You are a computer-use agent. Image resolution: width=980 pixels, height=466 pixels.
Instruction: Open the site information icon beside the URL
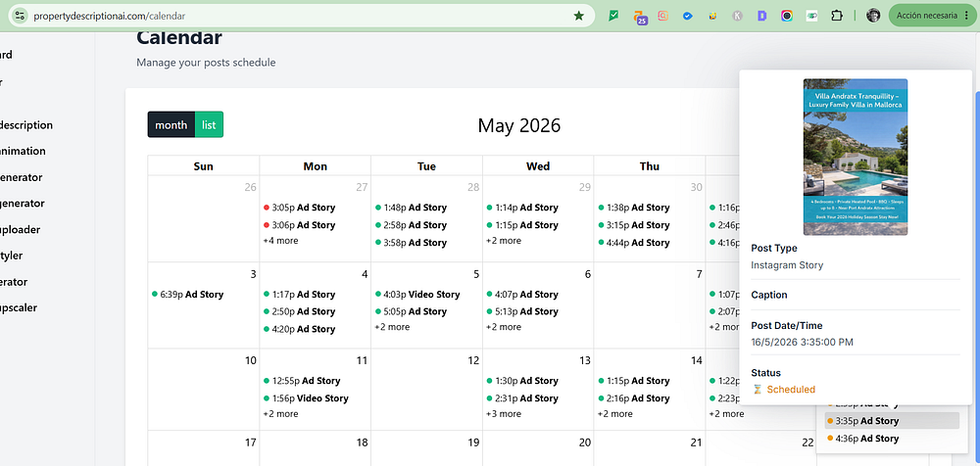pos(20,16)
